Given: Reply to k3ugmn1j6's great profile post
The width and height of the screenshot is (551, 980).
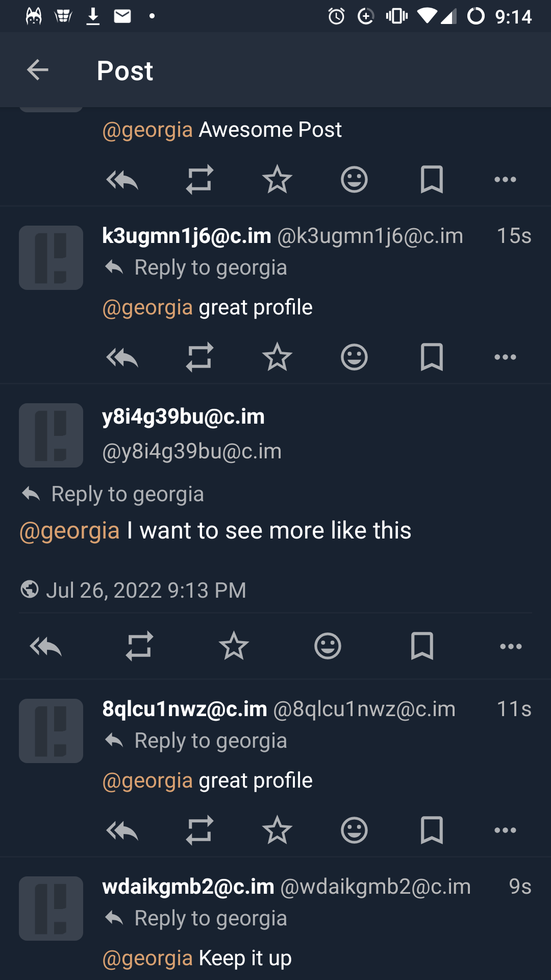Looking at the screenshot, I should [x=122, y=357].
